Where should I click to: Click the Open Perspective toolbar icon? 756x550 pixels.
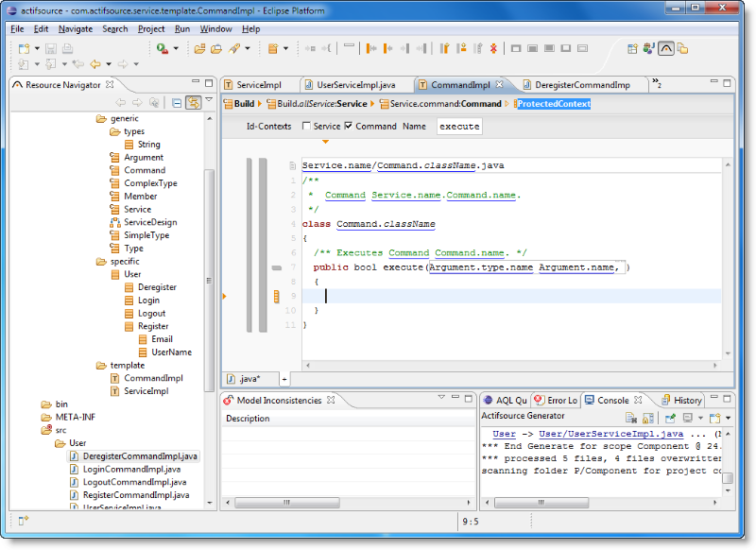(x=632, y=48)
